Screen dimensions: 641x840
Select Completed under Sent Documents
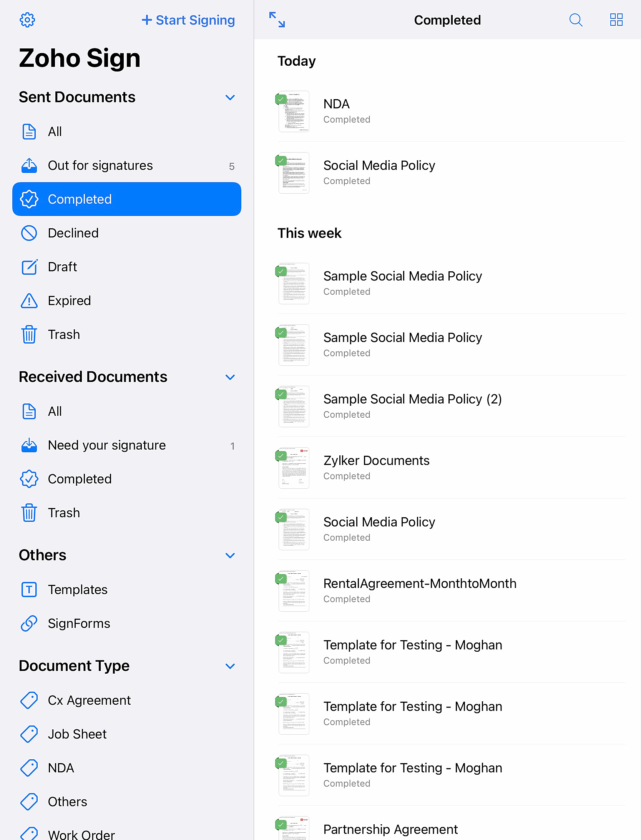pos(127,199)
